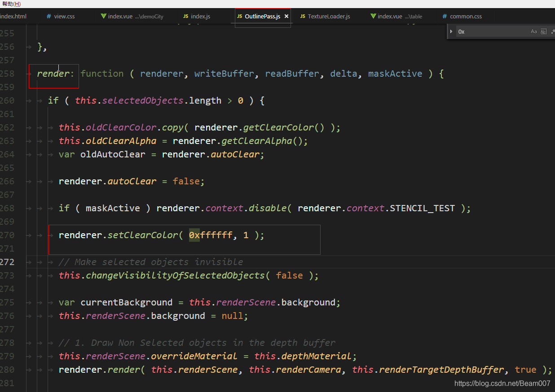Click the 'false' value on line 266
555x392 pixels.
pyautogui.click(x=186, y=181)
